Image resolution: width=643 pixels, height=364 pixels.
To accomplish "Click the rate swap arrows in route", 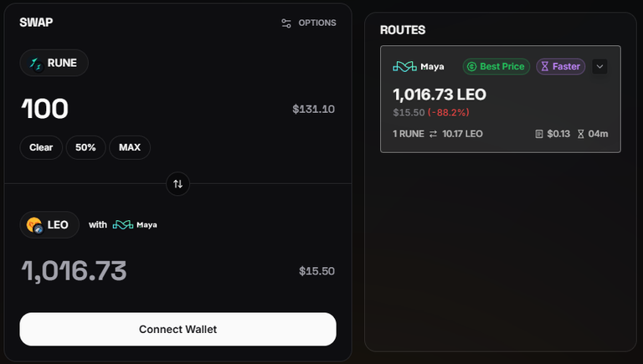I will (x=433, y=134).
